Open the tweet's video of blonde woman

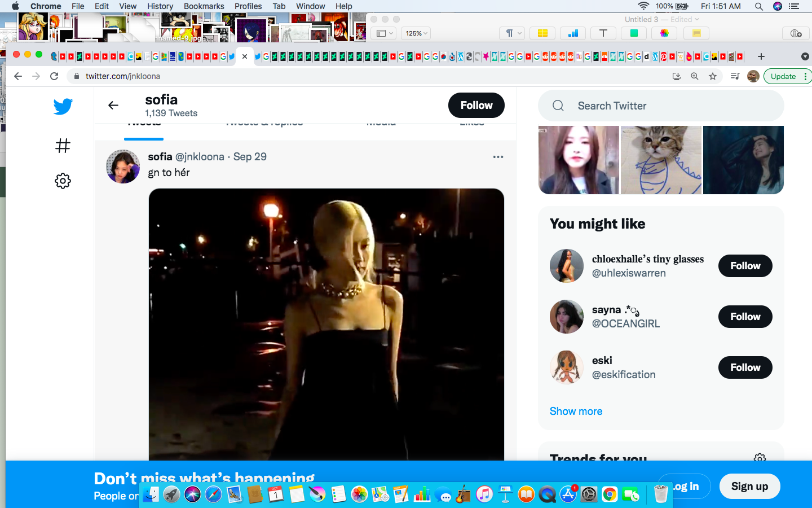point(326,325)
